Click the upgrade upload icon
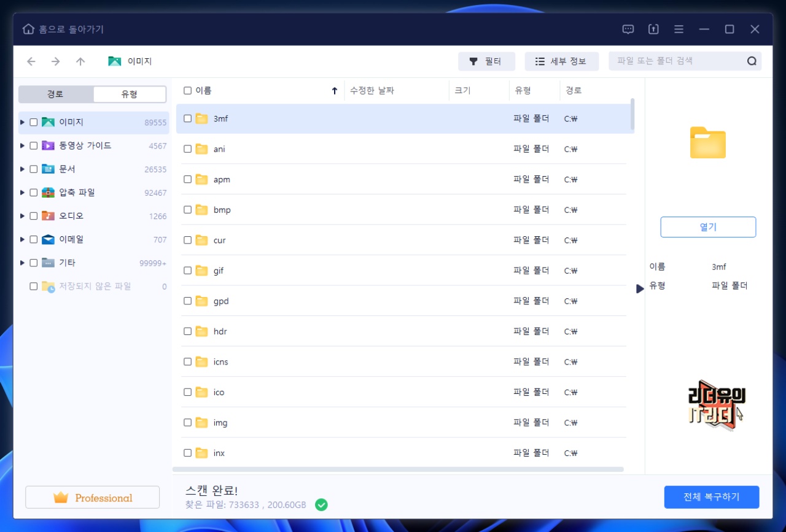This screenshot has height=532, width=786. pos(653,29)
